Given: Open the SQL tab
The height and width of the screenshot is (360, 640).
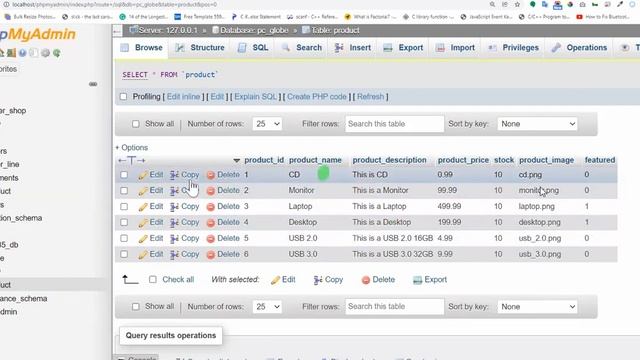Looking at the screenshot, I should tap(253, 48).
